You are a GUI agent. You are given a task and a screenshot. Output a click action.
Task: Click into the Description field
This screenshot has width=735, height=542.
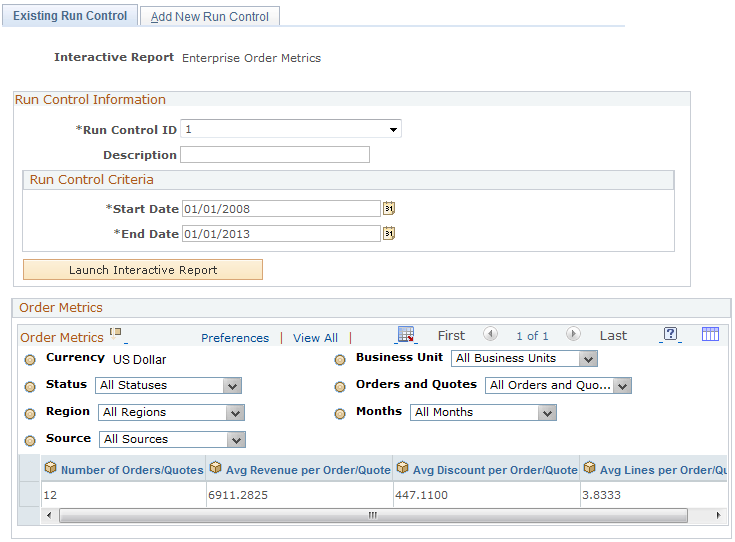[275, 155]
